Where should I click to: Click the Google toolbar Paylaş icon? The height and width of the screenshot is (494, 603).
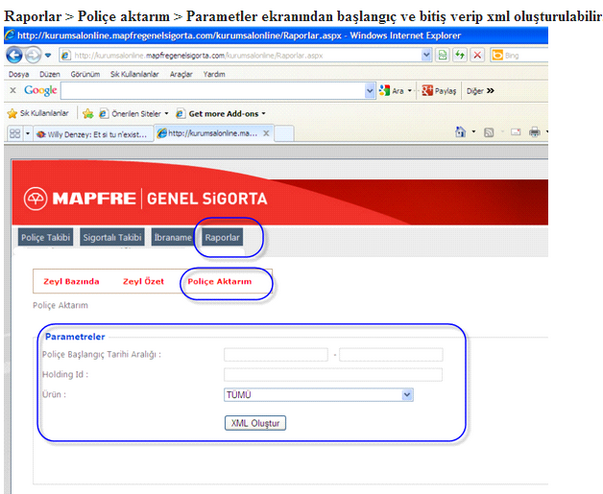pyautogui.click(x=428, y=91)
